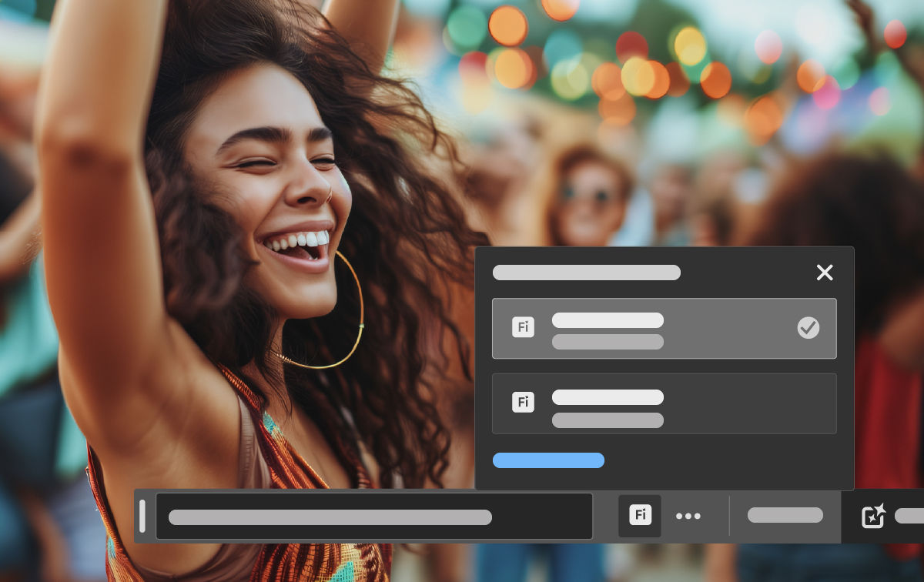The width and height of the screenshot is (924, 582).
Task: Click the prompt text input field
Action: coord(374,516)
